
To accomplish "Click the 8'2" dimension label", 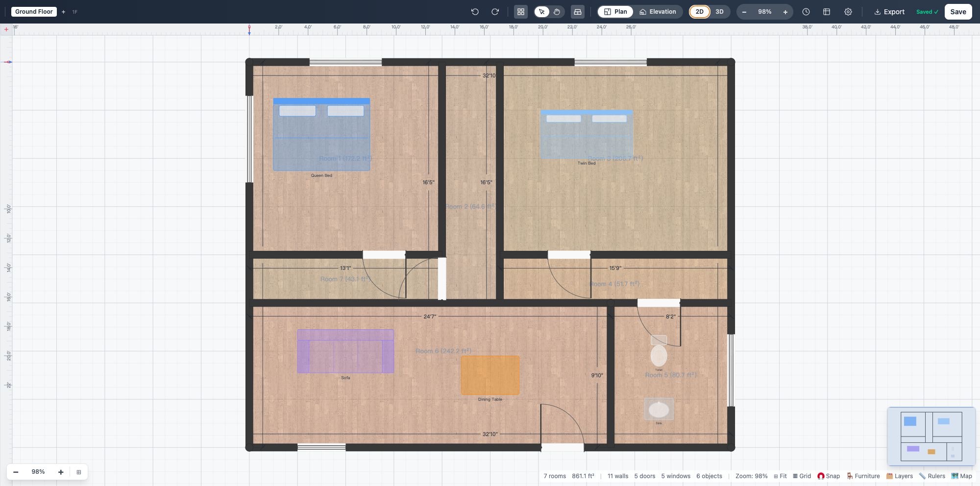I will pos(671,316).
